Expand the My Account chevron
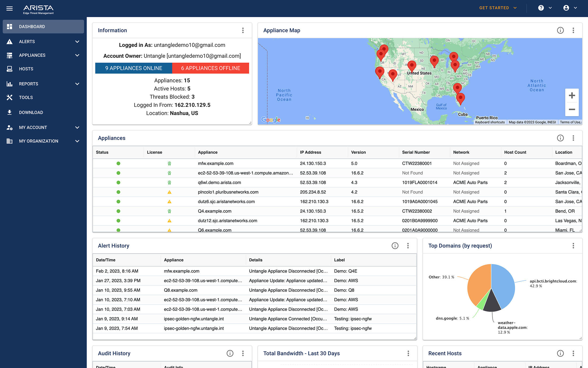The width and height of the screenshot is (588, 368). click(77, 127)
